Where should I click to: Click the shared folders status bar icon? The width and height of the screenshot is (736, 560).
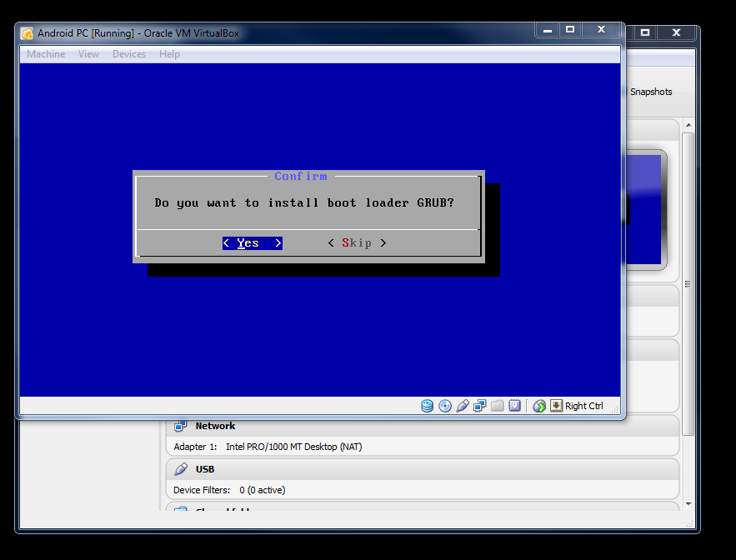tap(497, 406)
